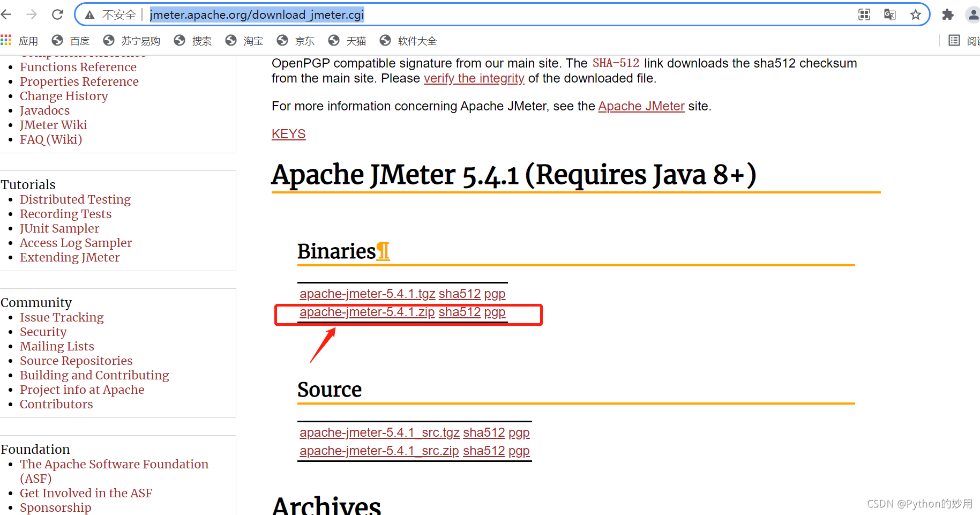Open sha512 for the binaries zip
The height and width of the screenshot is (515, 980).
pos(460,312)
